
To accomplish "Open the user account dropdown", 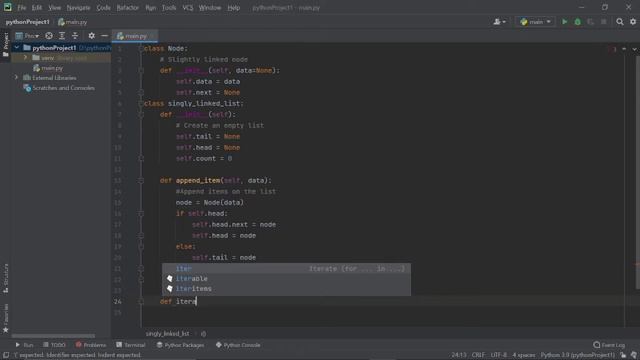I will click(x=500, y=22).
